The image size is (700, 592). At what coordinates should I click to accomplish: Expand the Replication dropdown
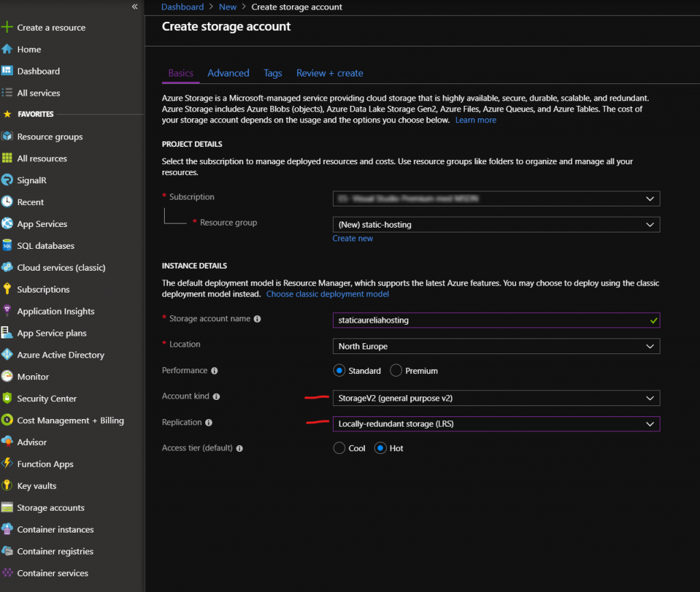click(496, 424)
